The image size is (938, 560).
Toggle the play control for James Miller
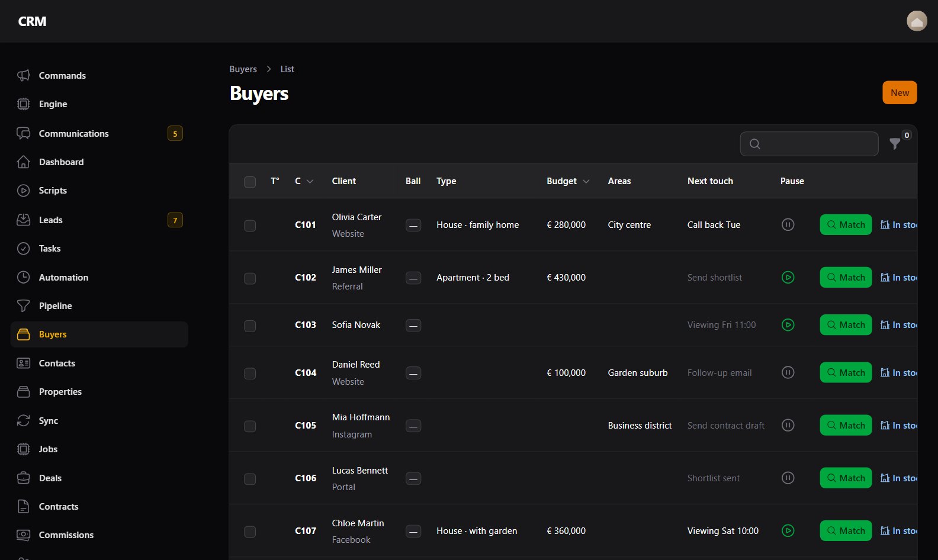point(788,277)
